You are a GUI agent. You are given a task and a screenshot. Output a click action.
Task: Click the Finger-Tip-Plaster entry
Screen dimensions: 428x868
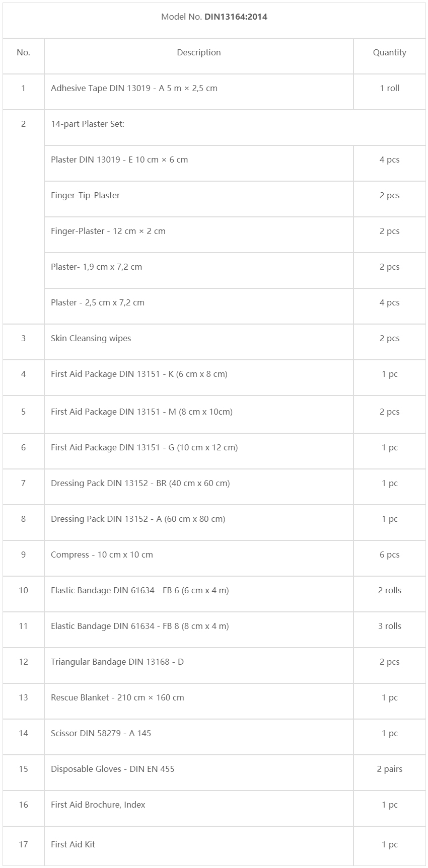(x=85, y=195)
